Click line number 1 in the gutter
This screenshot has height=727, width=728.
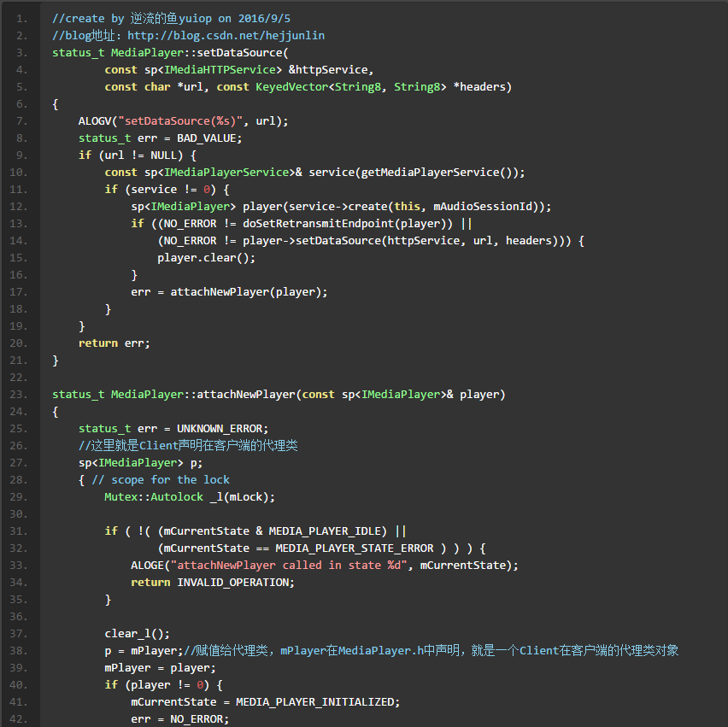22,19
